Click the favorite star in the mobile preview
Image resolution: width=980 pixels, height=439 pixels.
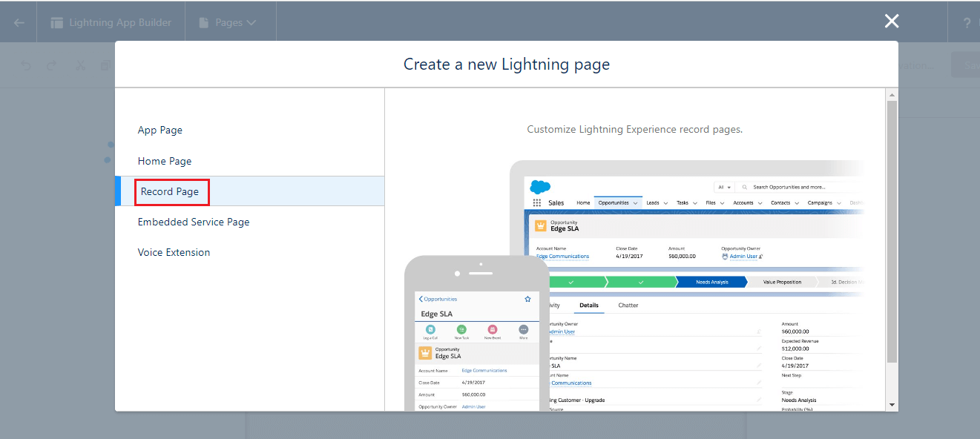[x=528, y=298]
